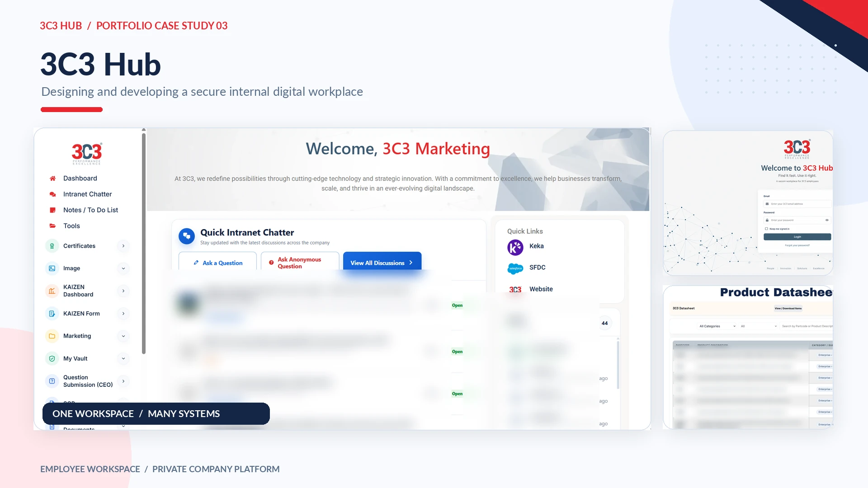Click View / Download Items button
This screenshot has width=868, height=488.
point(788,309)
